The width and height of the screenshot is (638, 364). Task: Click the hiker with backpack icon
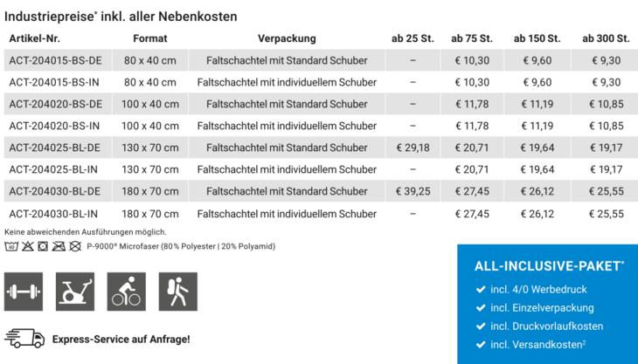point(178,292)
